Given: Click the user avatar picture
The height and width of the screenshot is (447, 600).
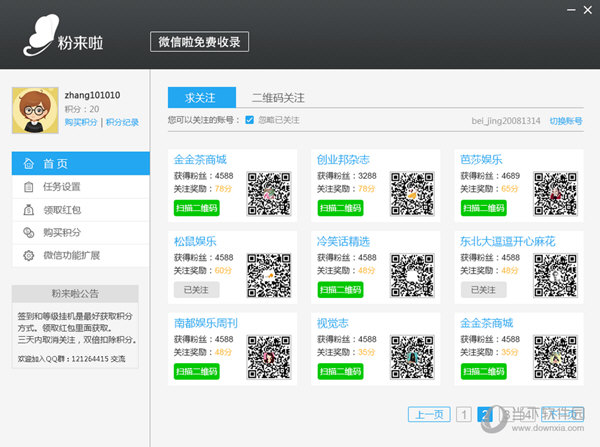Looking at the screenshot, I should (x=35, y=109).
